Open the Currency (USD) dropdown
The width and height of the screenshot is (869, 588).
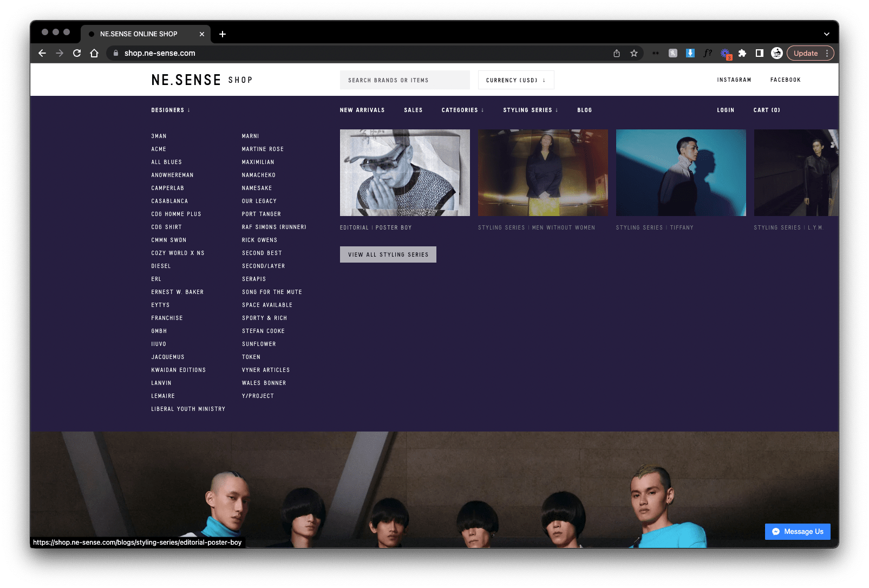[x=515, y=80]
